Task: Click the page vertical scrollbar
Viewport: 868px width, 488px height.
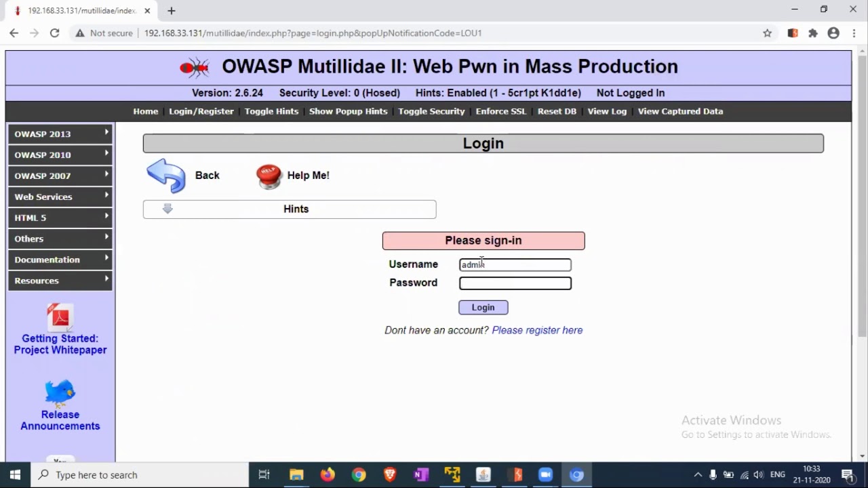Action: tap(862, 195)
